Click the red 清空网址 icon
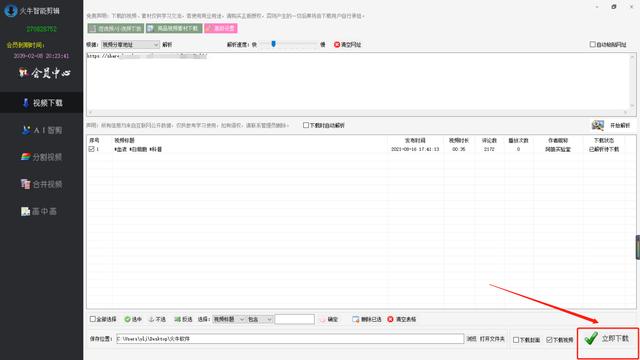This screenshot has width=640, height=360. 337,44
